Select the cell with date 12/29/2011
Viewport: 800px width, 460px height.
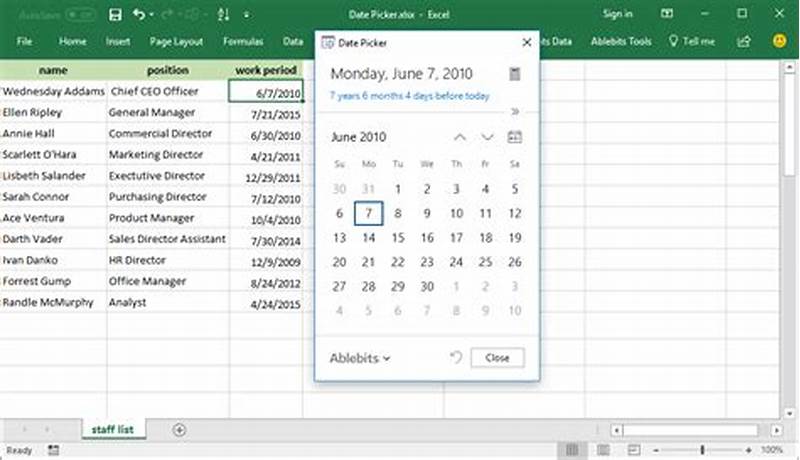coord(266,177)
